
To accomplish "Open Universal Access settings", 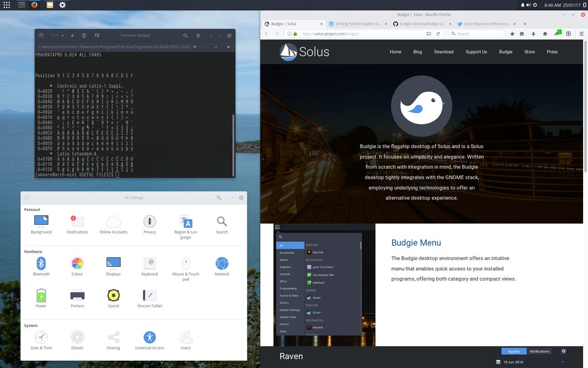I will click(149, 340).
